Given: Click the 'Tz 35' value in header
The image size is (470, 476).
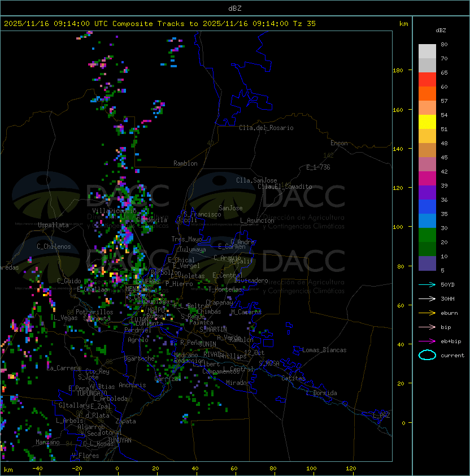Looking at the screenshot, I should coord(304,24).
